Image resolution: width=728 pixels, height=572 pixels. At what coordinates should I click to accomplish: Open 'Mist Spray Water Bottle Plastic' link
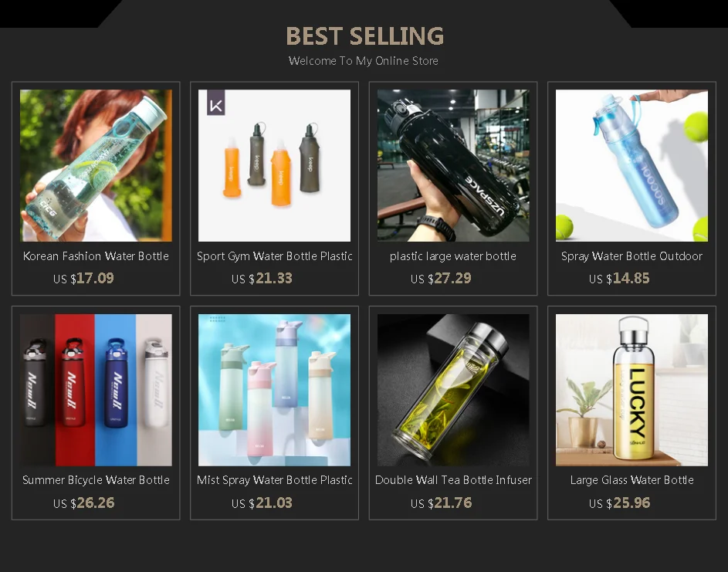point(274,480)
